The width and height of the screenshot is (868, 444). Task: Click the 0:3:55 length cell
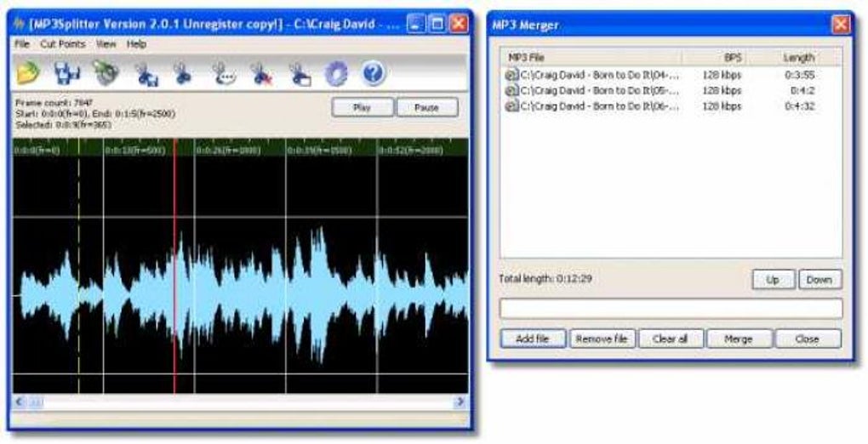click(800, 75)
